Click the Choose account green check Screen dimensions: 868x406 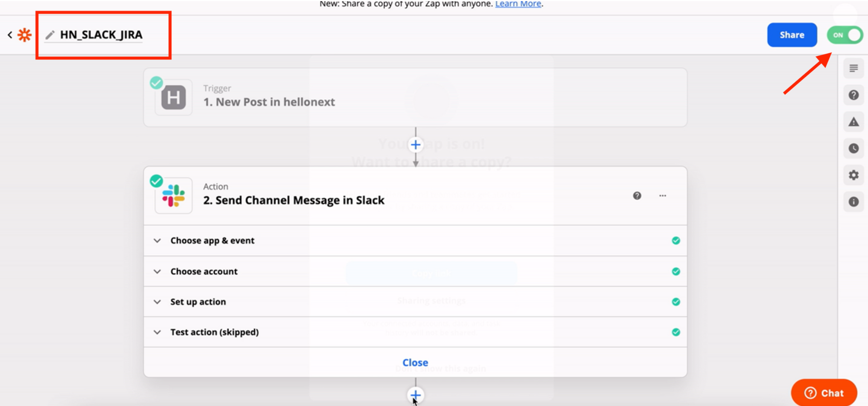(x=676, y=272)
